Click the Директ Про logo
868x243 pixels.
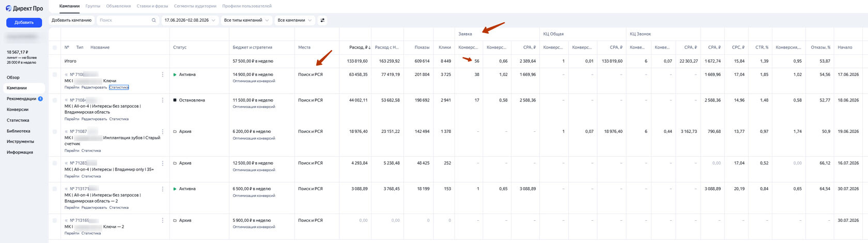click(x=24, y=8)
